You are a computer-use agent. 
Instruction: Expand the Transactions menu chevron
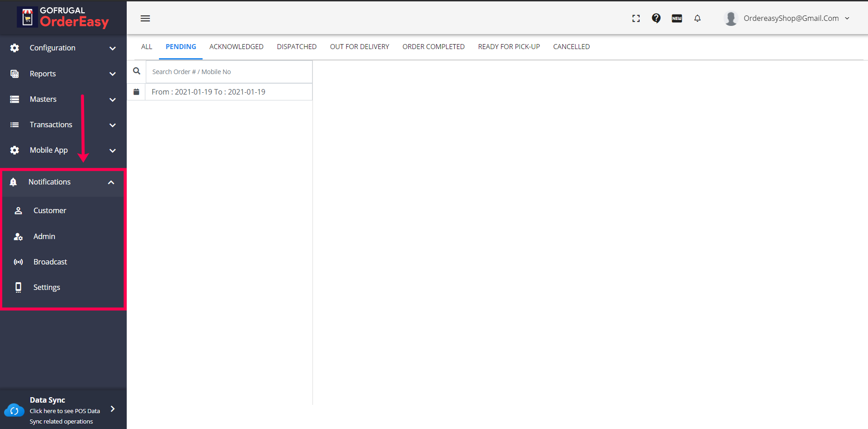point(113,125)
